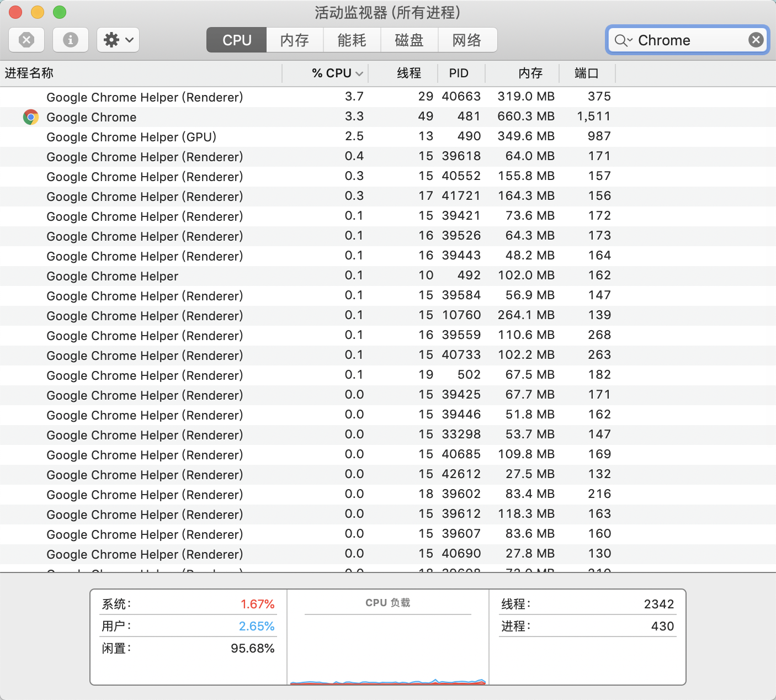Click the 系统 1.67% value
This screenshot has width=776, height=700.
(x=257, y=604)
